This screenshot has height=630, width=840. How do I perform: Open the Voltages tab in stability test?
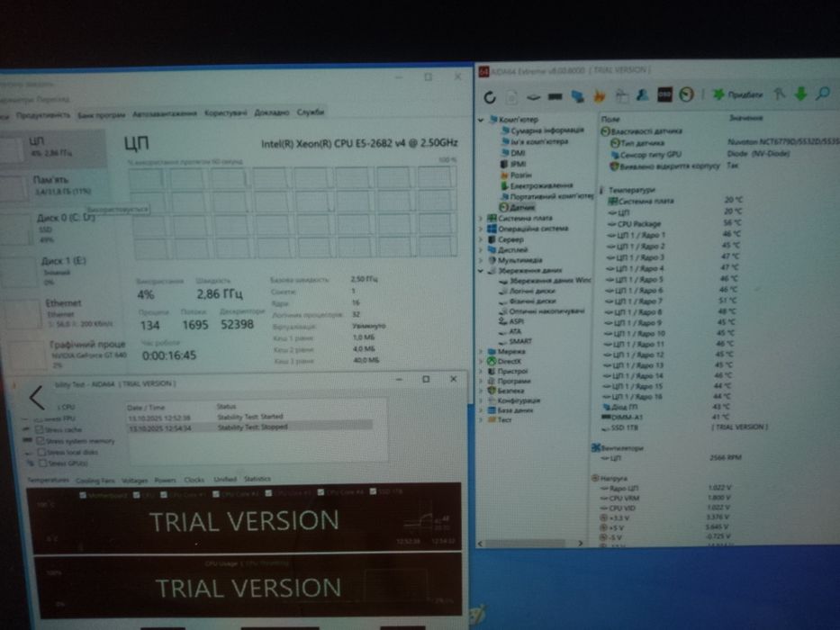tap(134, 481)
